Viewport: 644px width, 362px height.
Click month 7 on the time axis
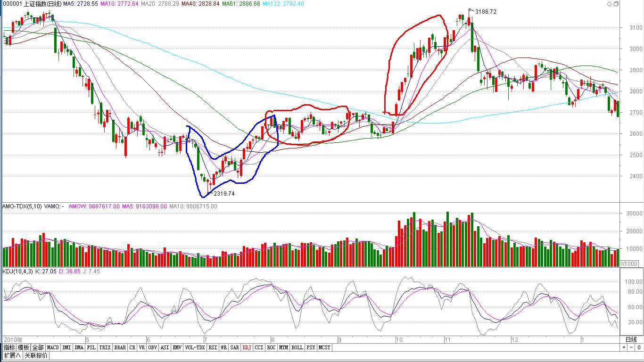(x=206, y=339)
